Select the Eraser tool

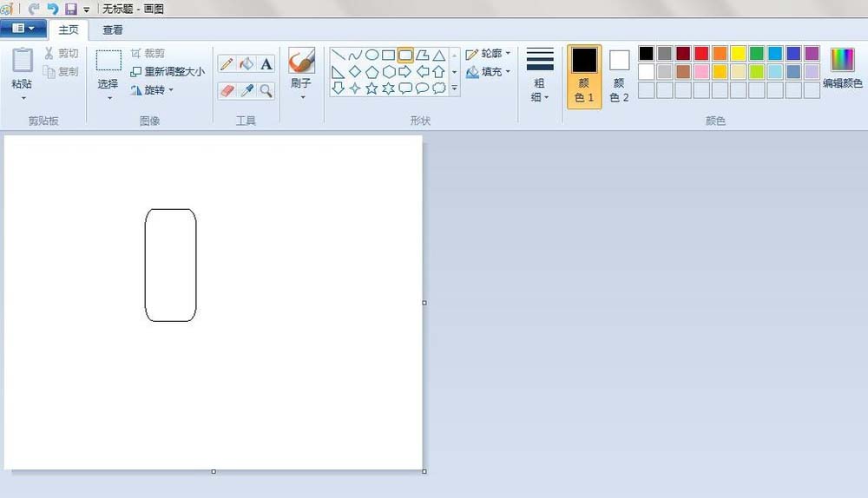click(227, 90)
